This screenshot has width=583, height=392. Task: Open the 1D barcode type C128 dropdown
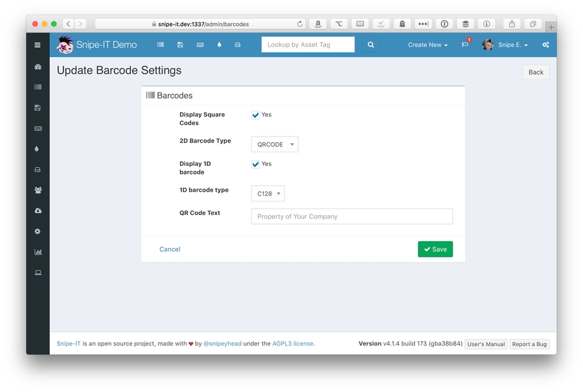pyautogui.click(x=268, y=194)
